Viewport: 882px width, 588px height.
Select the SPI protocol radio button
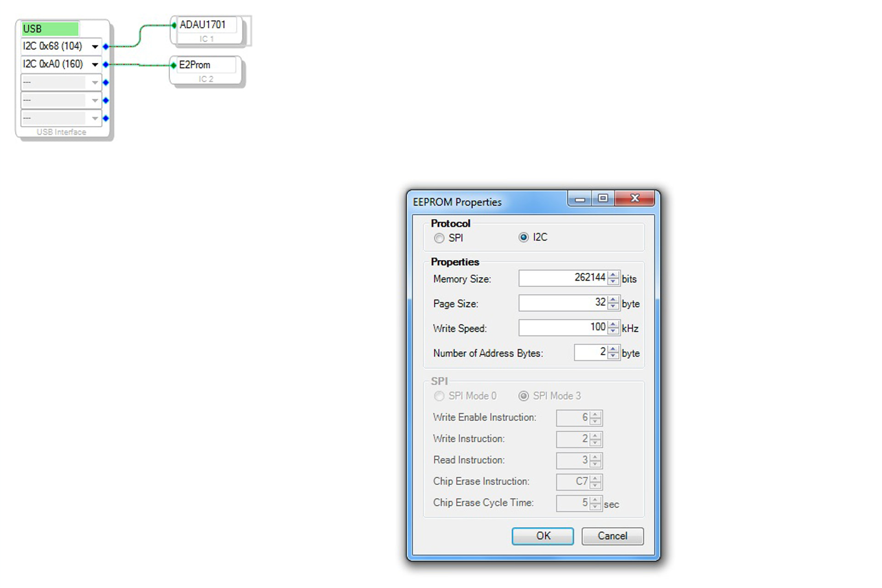(439, 238)
